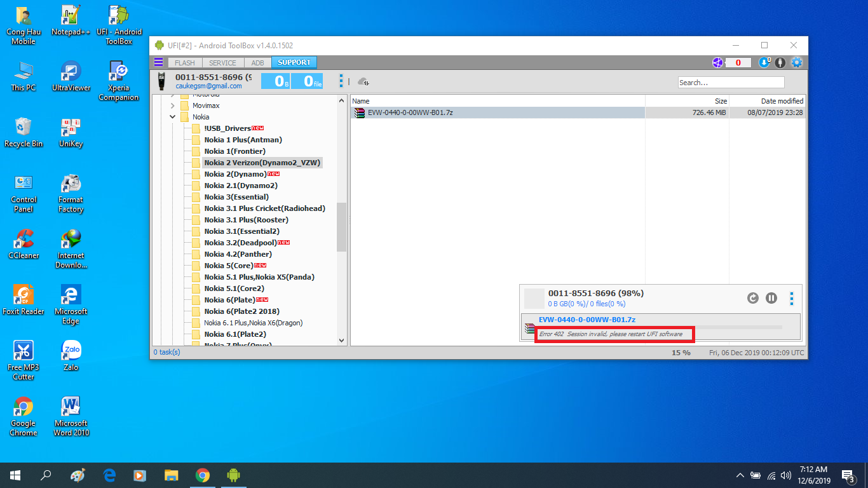Select Nokia 4.2(Panther) folder
The image size is (868, 488).
[x=238, y=254]
